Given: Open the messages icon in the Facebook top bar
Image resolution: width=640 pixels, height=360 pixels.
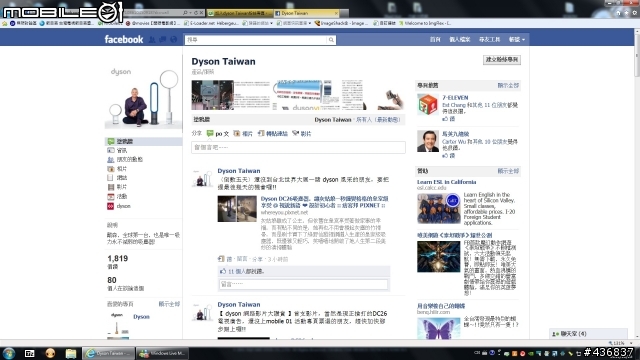Looking at the screenshot, I should (x=162, y=40).
